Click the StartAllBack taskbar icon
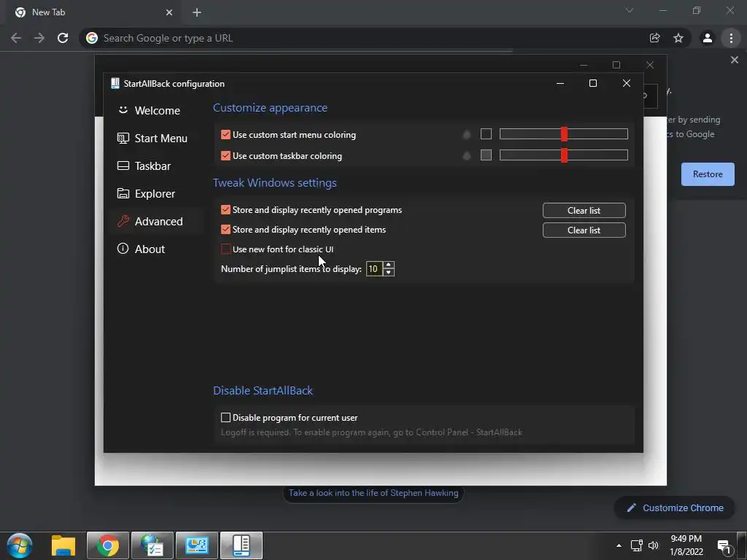The image size is (747, 560). click(x=241, y=545)
